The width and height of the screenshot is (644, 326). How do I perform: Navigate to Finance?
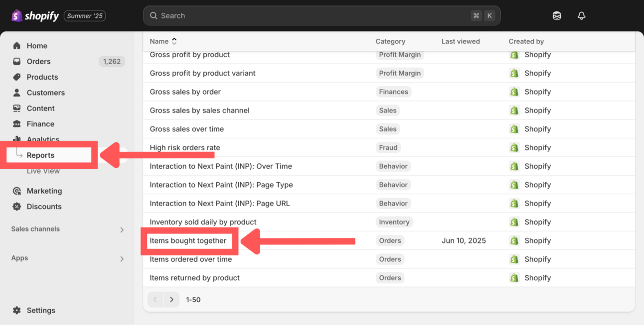click(40, 124)
